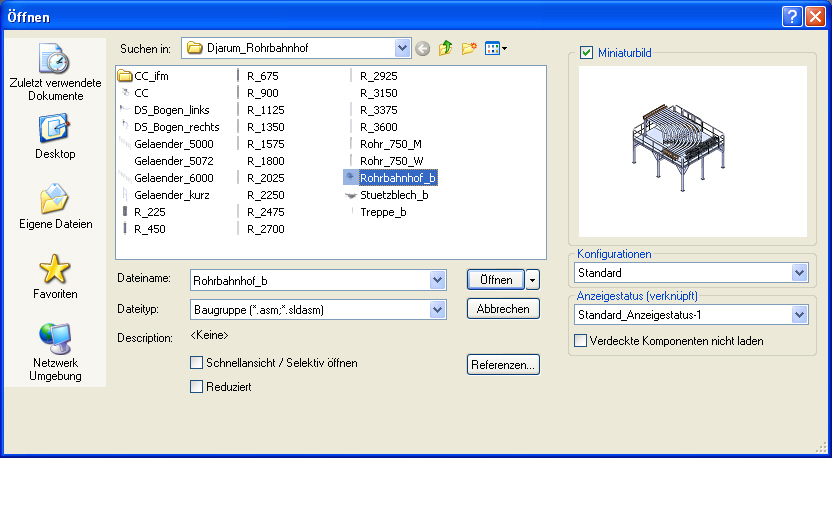Click the R_225 file icon
The height and width of the screenshot is (525, 840).
click(x=125, y=212)
